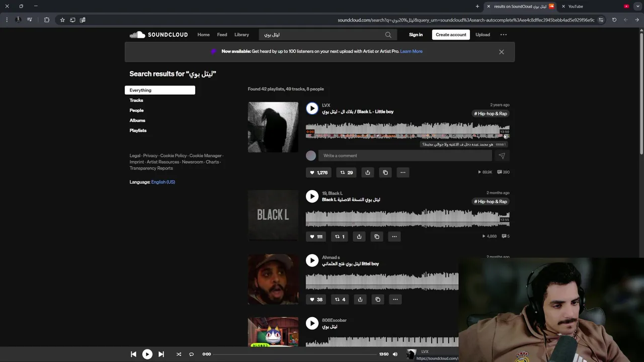Like the LVX track with 1,276 likes
The width and height of the screenshot is (644, 362).
pyautogui.click(x=318, y=172)
